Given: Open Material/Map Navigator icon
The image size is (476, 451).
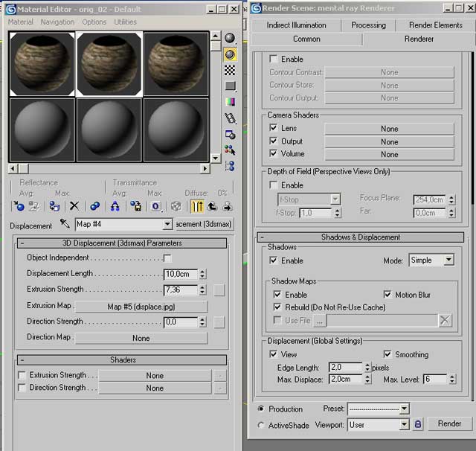Looking at the screenshot, I should pyautogui.click(x=230, y=166).
